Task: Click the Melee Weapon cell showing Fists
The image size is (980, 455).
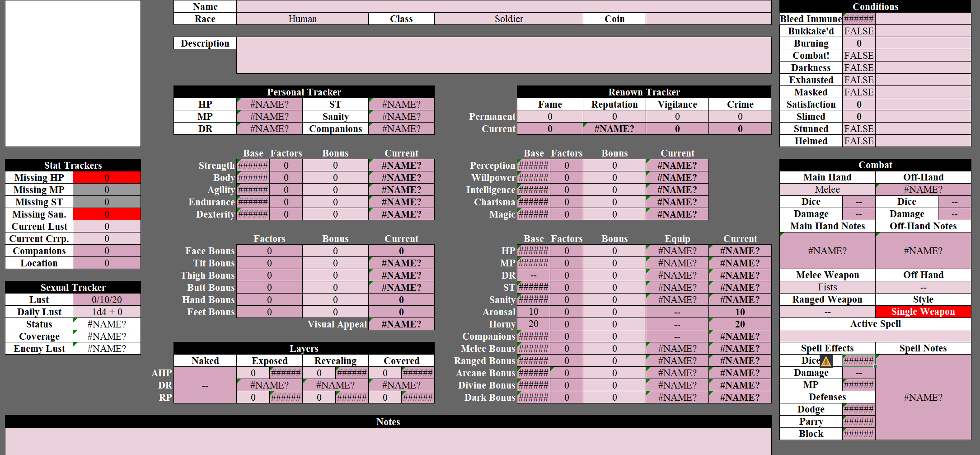Action: pyautogui.click(x=827, y=287)
